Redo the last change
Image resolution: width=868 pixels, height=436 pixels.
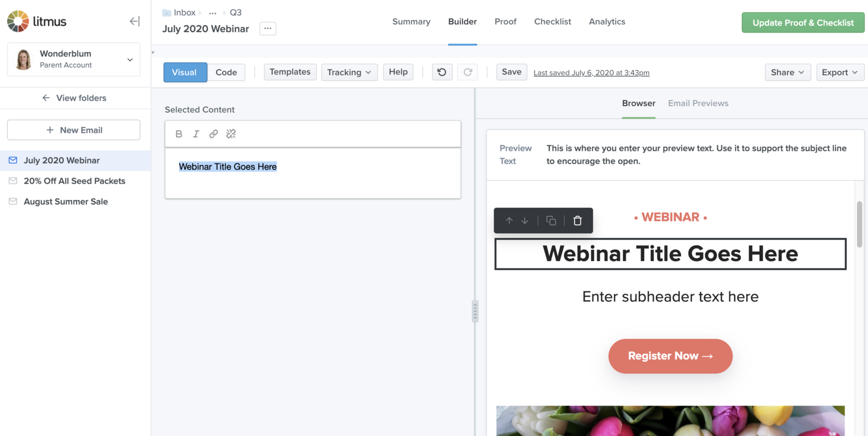[x=468, y=72]
